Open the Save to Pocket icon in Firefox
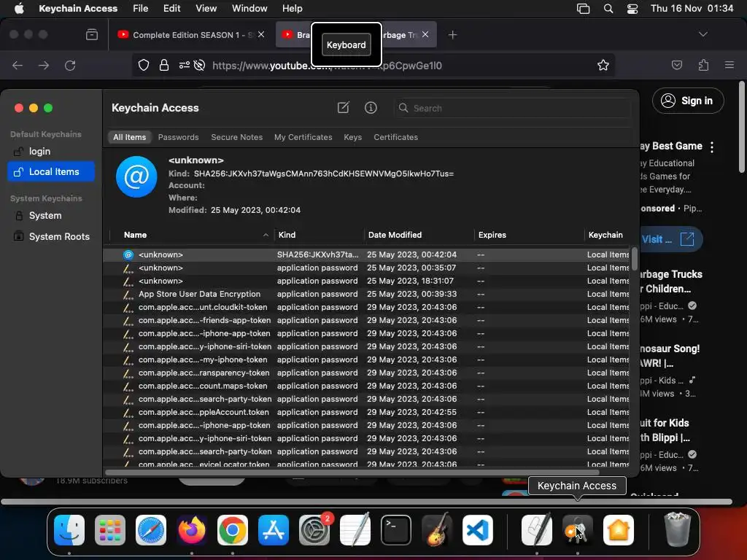This screenshot has width=747, height=560. (x=676, y=65)
